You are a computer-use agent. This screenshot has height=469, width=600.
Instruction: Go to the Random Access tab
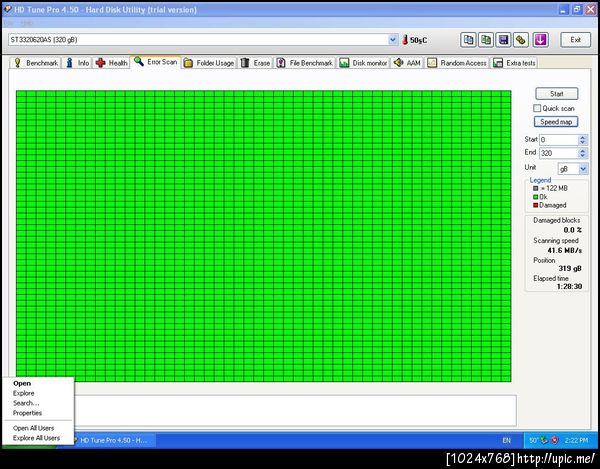457,63
